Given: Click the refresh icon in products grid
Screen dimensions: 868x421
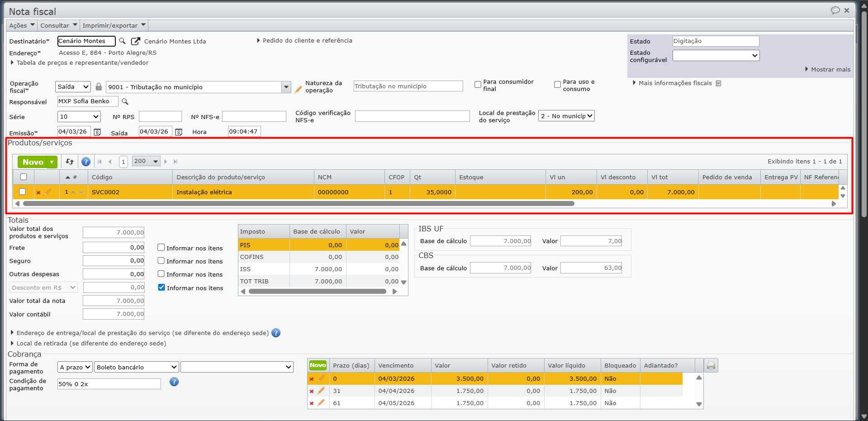Looking at the screenshot, I should [x=70, y=162].
